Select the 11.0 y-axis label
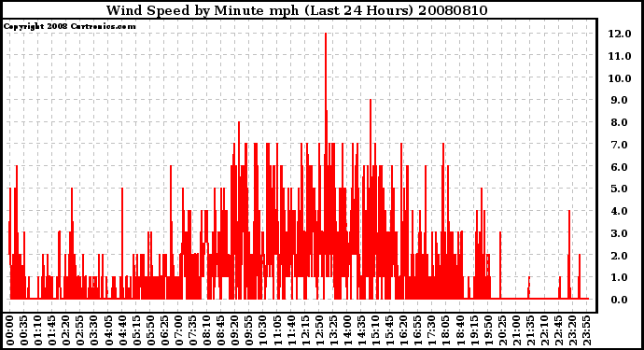 (620, 56)
